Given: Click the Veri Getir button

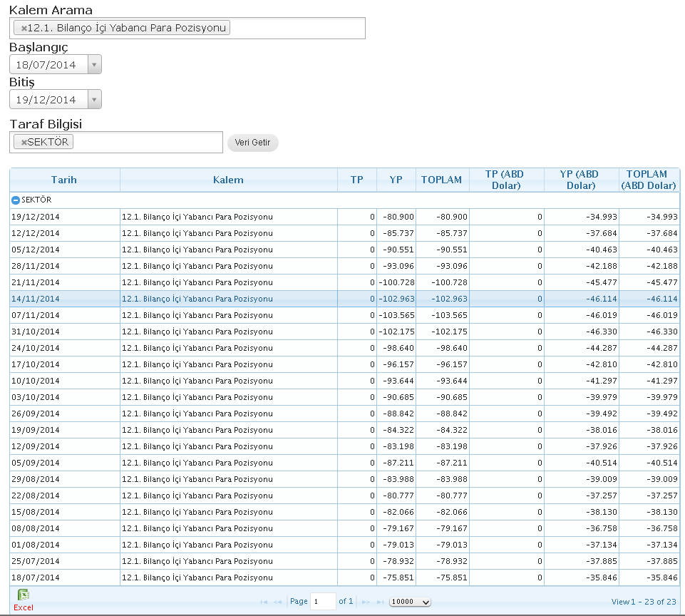Looking at the screenshot, I should (x=252, y=143).
